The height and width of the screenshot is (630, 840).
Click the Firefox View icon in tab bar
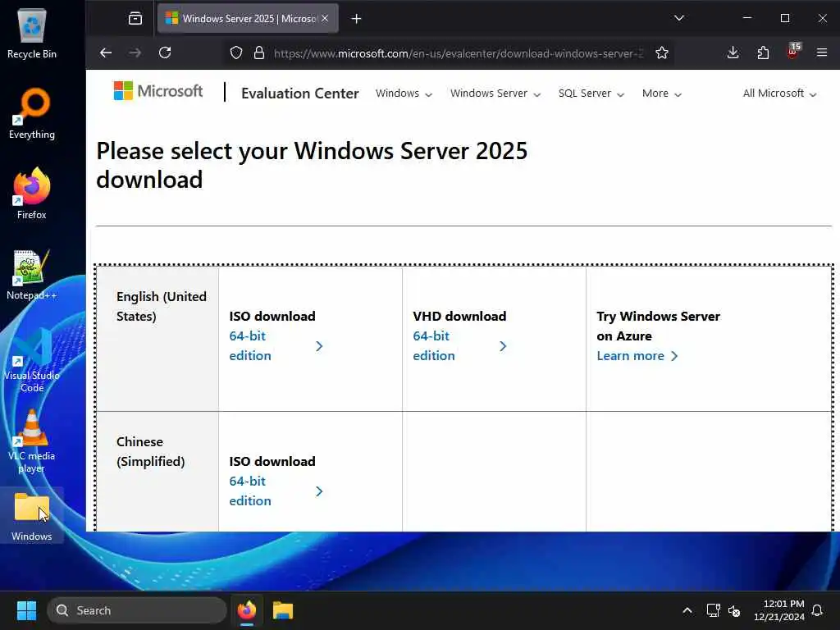135,19
